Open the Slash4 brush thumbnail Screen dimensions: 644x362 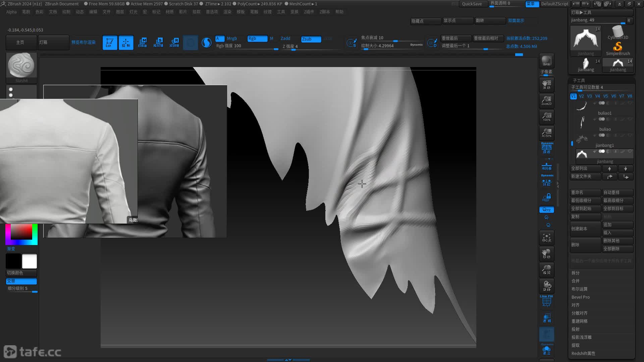point(21,68)
